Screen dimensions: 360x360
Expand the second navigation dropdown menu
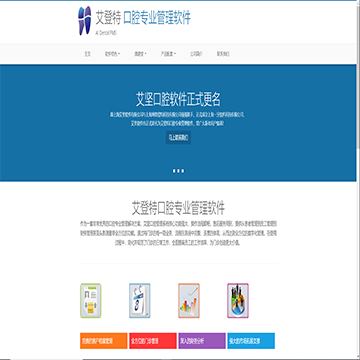(x=112, y=54)
